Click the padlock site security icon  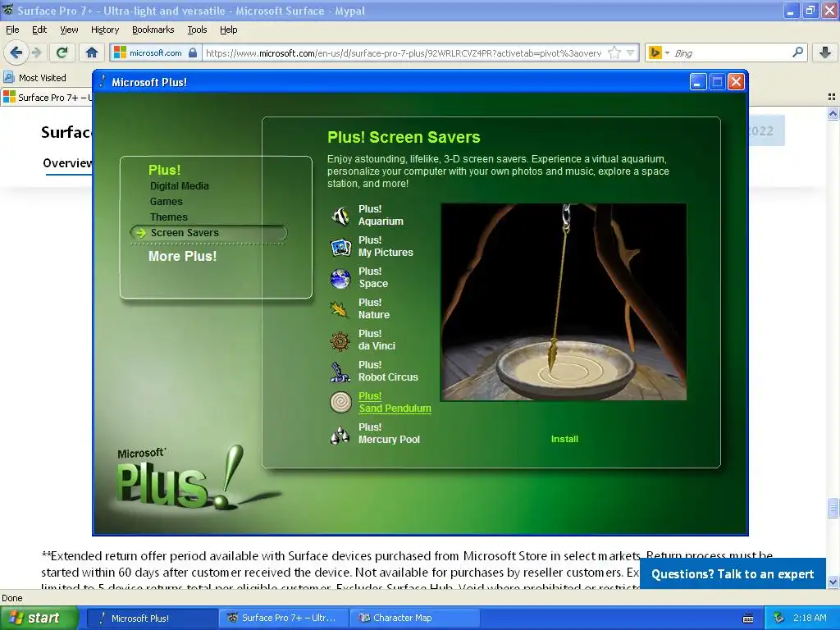tap(193, 52)
